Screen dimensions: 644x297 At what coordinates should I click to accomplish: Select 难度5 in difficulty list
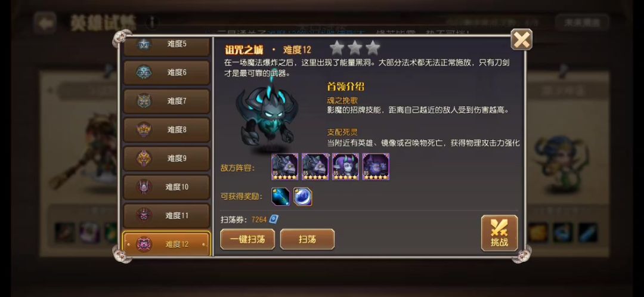[x=166, y=47]
